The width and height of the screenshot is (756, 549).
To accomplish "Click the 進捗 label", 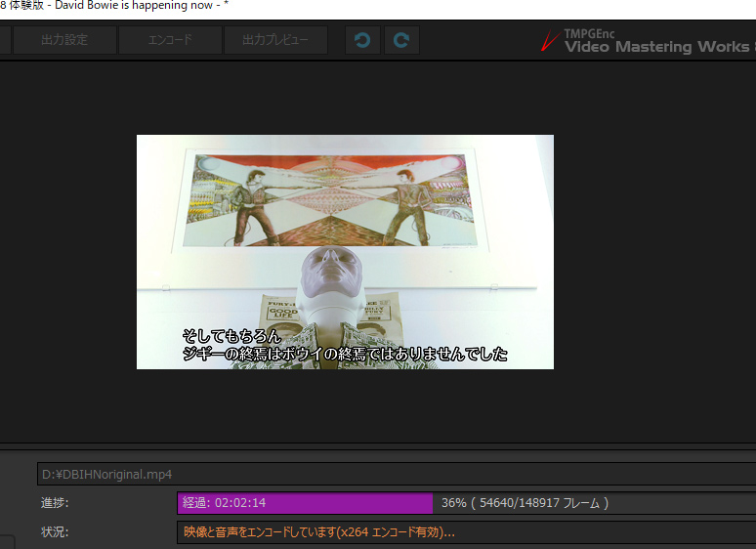I will tap(55, 503).
